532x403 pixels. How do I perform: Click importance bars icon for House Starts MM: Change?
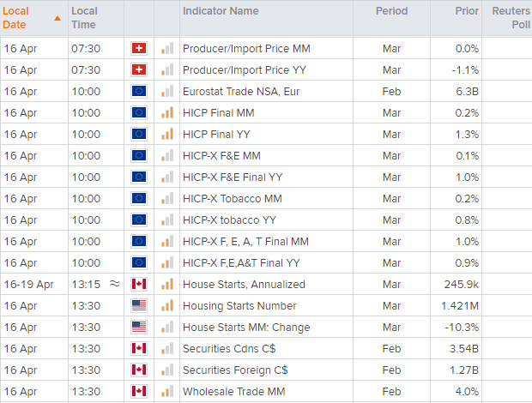click(166, 328)
